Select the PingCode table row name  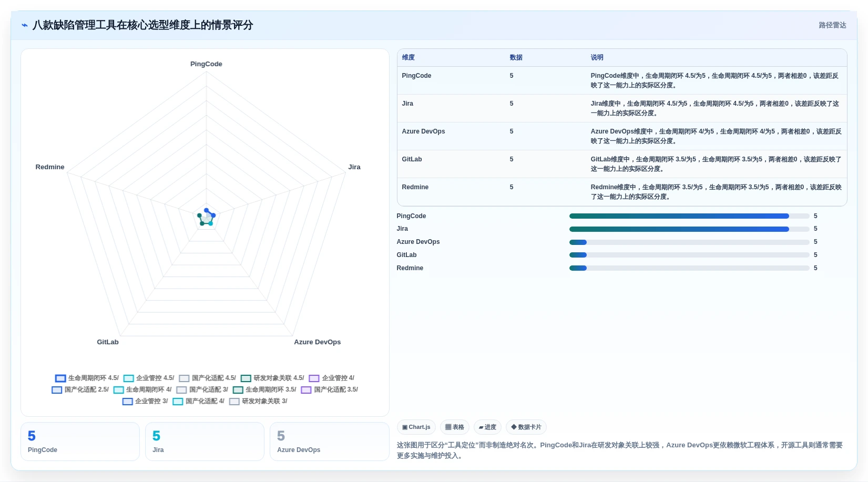point(416,76)
